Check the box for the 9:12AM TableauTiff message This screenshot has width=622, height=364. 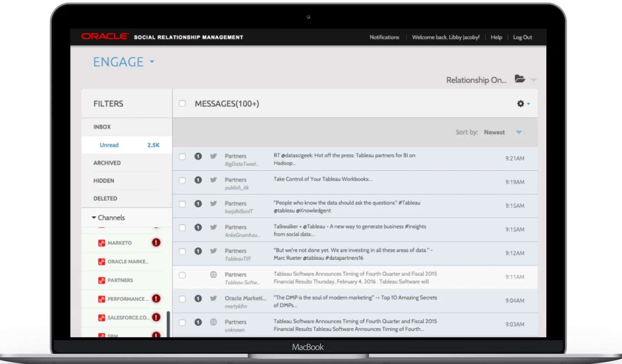coord(182,251)
